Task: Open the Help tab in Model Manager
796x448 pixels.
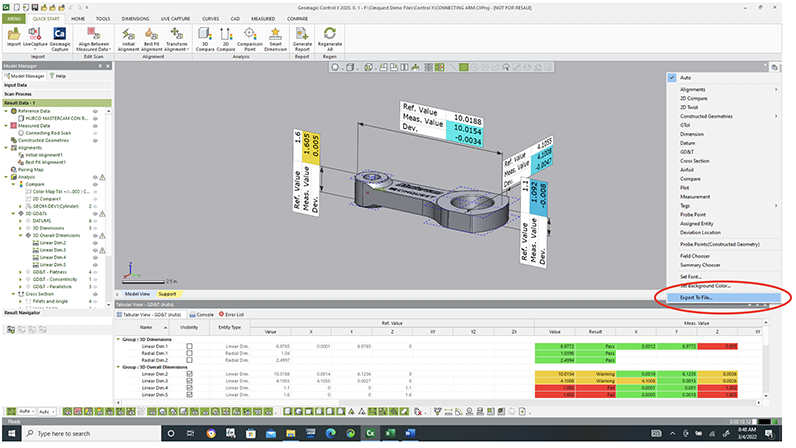Action: 58,76
